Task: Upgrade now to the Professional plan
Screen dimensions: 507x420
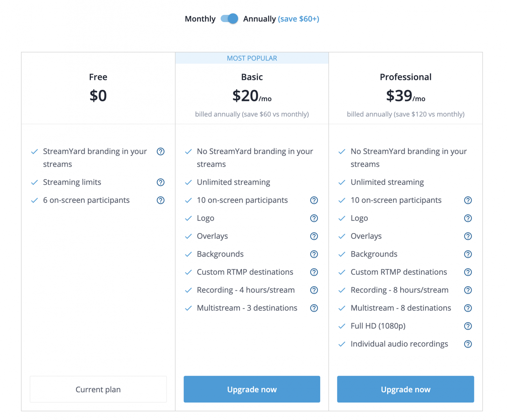Action: pos(406,389)
